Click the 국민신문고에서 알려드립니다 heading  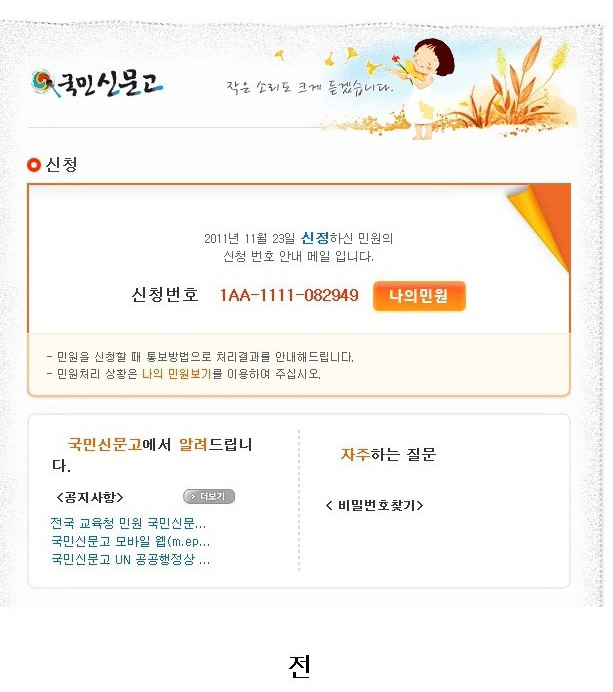pyautogui.click(x=152, y=455)
